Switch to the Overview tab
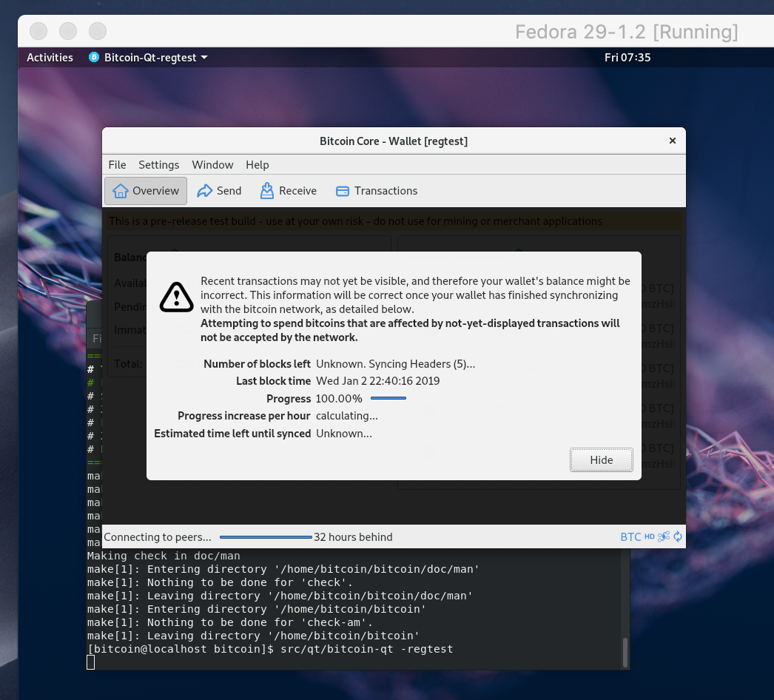The width and height of the screenshot is (774, 700). click(146, 191)
